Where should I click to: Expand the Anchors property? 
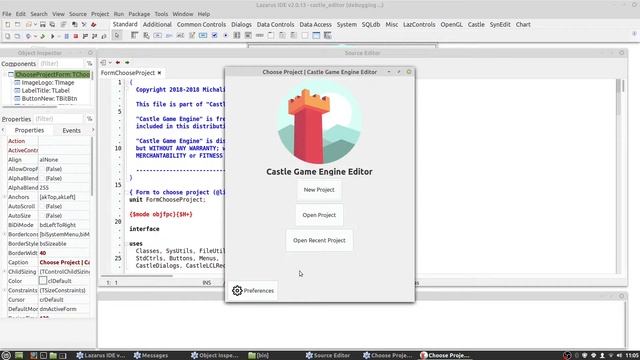[4, 197]
